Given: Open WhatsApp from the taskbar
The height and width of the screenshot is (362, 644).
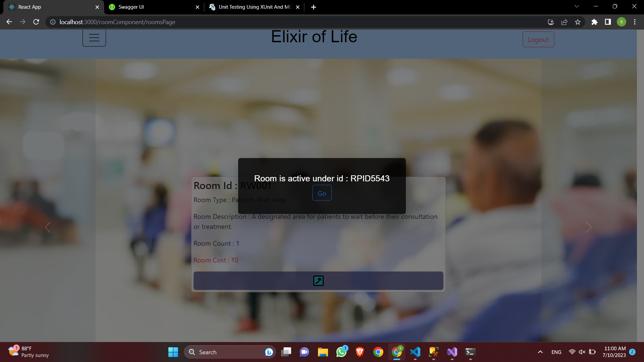Looking at the screenshot, I should pos(341,352).
